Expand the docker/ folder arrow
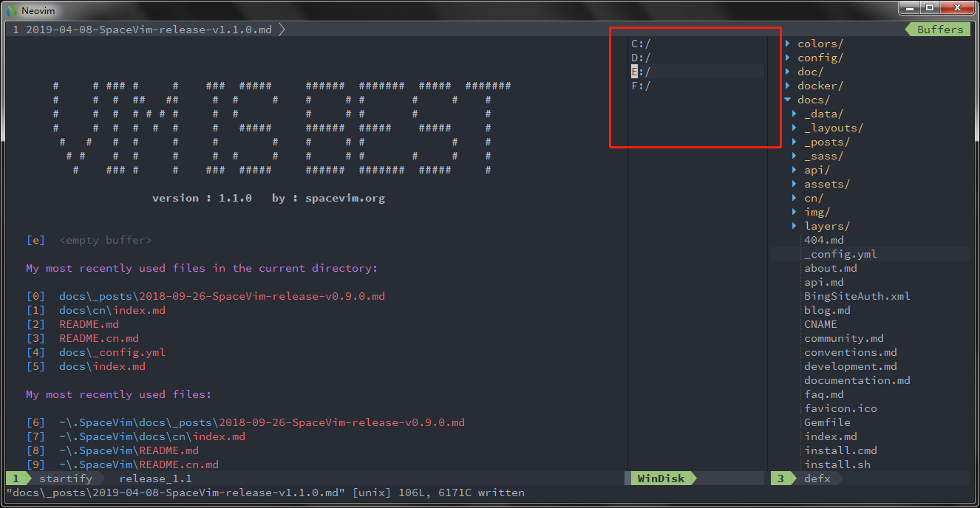 coord(788,86)
